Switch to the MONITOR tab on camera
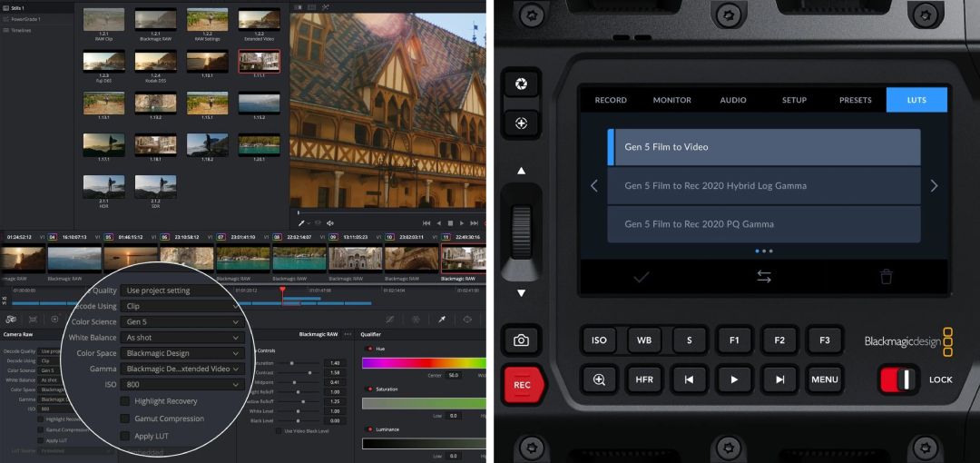 (x=671, y=100)
